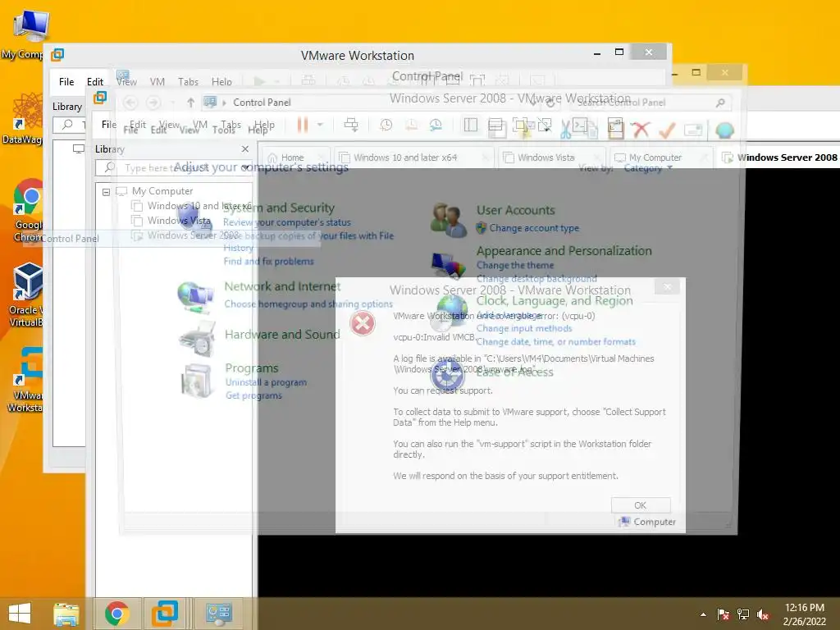Click the Hardware and Sound printer icon
Viewport: 840px width, 630px height.
(x=197, y=339)
